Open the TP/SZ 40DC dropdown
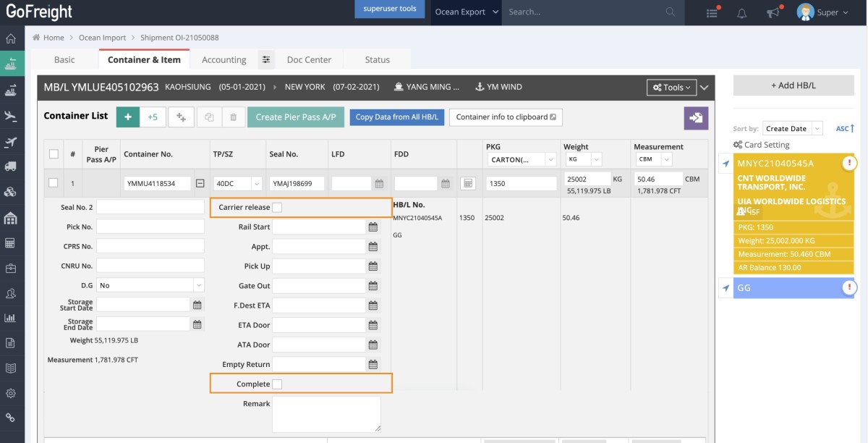Screen dimensions: 868x443 coord(238,184)
